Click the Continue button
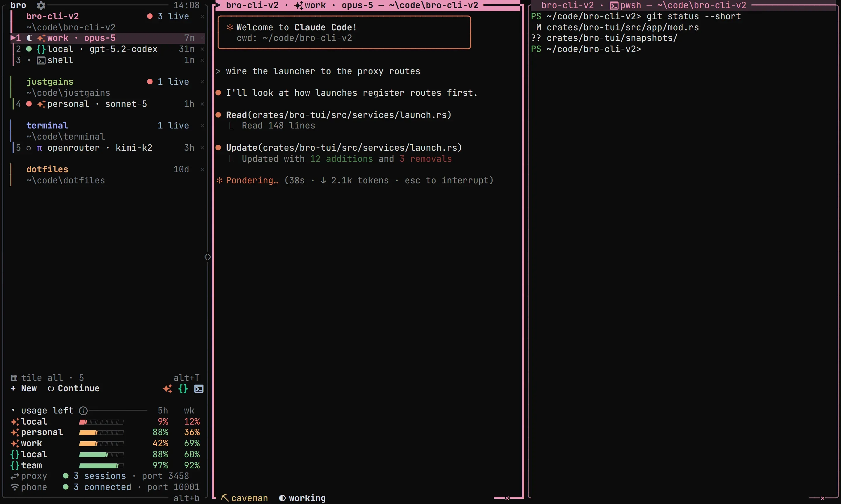 coord(74,389)
